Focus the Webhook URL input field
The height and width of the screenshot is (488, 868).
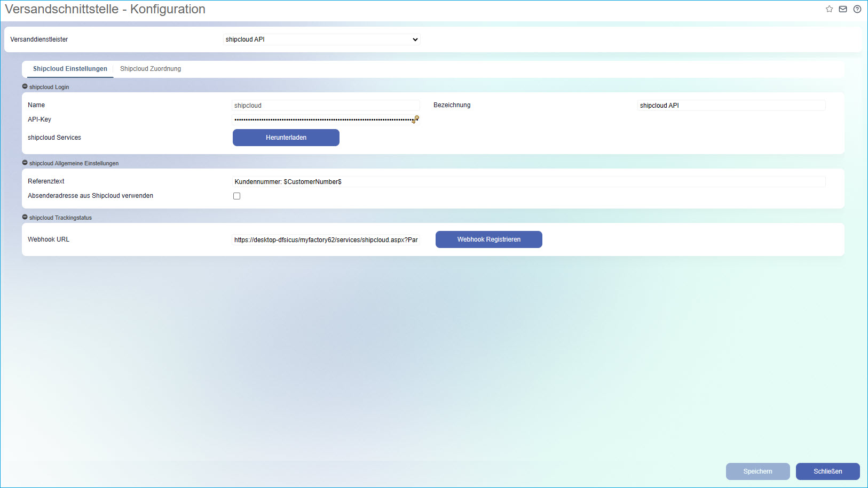[326, 240]
